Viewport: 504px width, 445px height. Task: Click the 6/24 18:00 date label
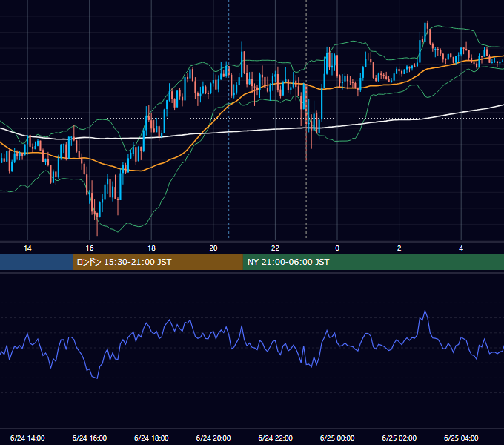(x=151, y=438)
